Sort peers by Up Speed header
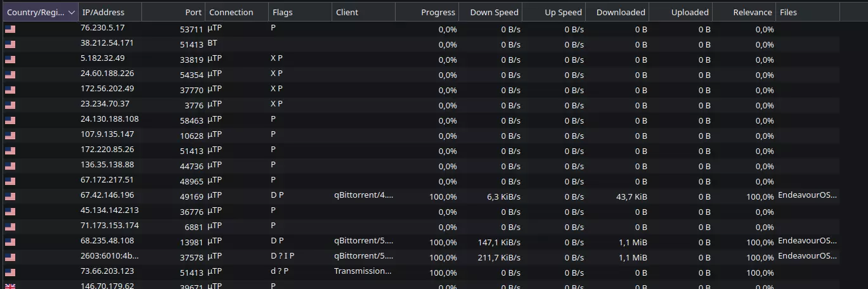 coord(554,12)
